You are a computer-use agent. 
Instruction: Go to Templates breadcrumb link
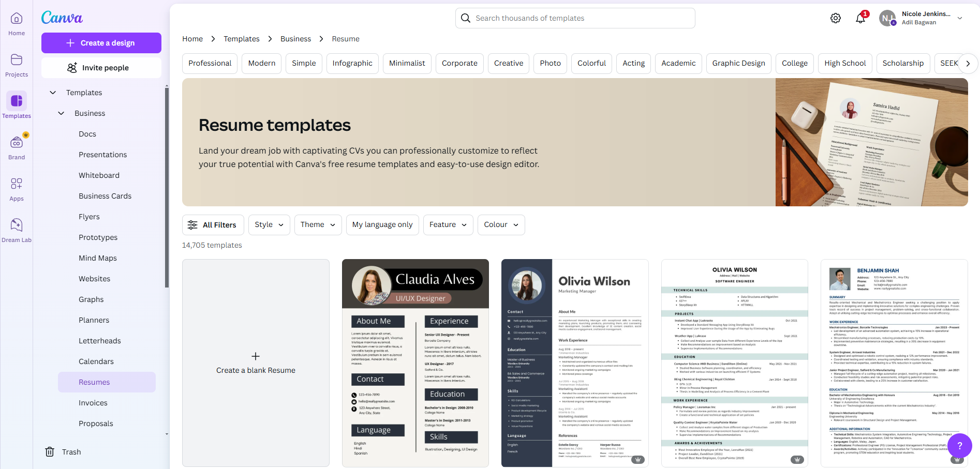click(242, 39)
